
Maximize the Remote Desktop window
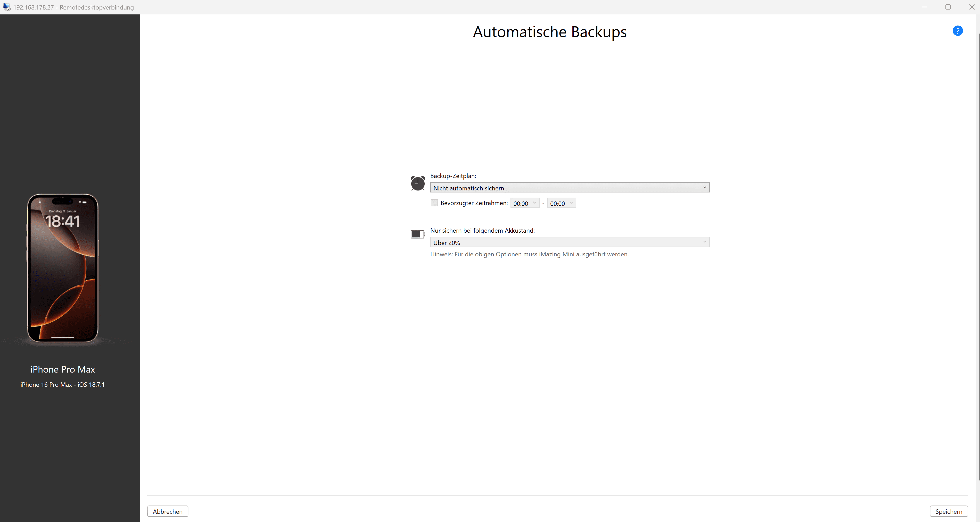pos(948,7)
